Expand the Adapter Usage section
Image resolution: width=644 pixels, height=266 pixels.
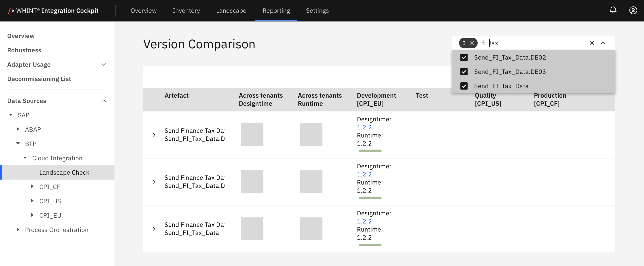(104, 64)
